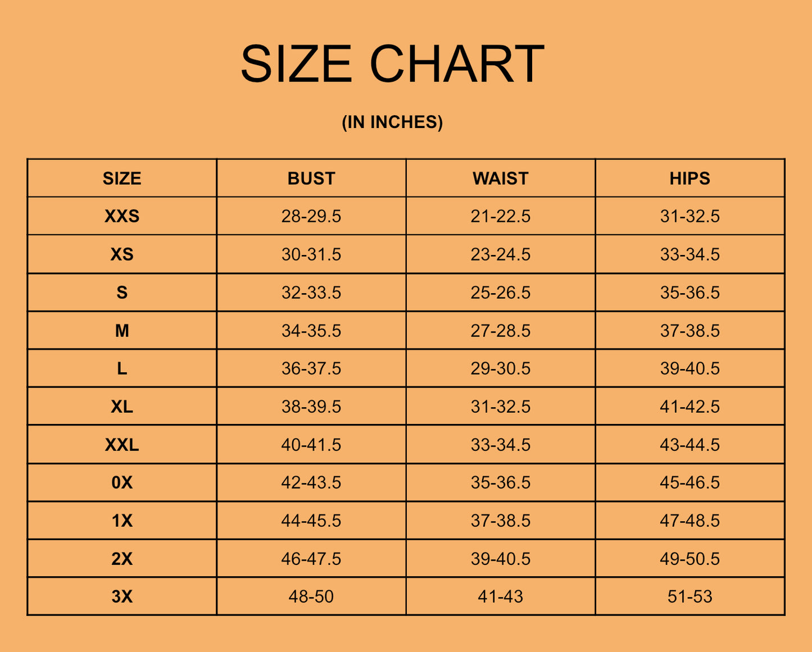Click the XS size label cell
This screenshot has height=652, width=812.
(x=122, y=254)
